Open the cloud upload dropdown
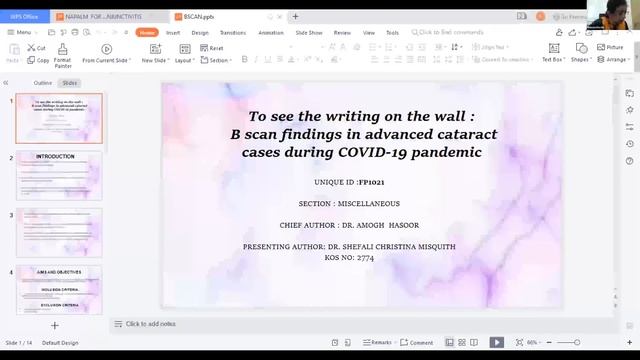640x360 pixels. (574, 32)
